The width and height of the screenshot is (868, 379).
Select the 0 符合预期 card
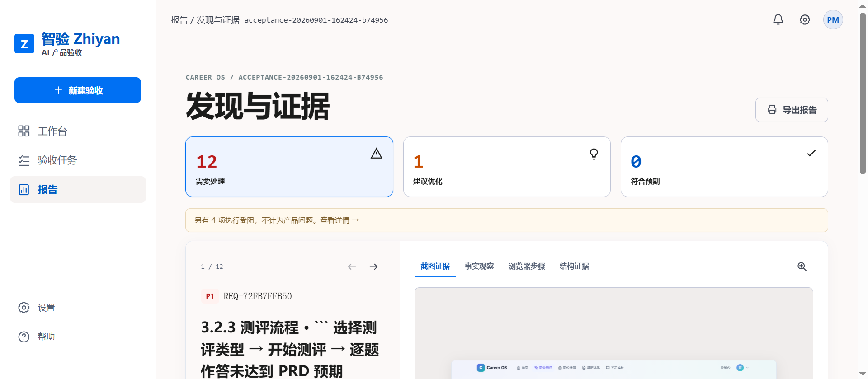tap(724, 167)
